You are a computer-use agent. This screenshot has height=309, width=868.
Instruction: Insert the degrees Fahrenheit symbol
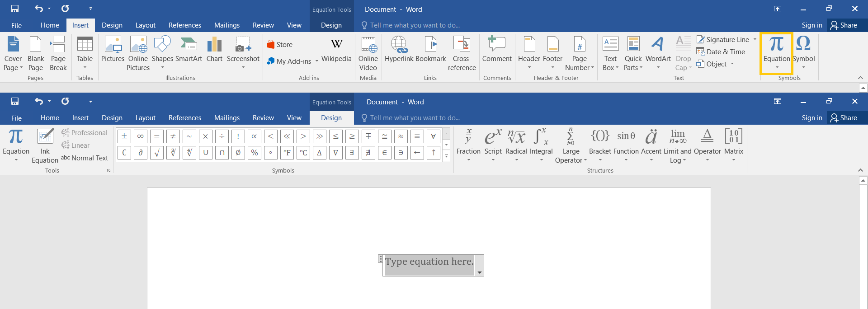[x=287, y=153]
